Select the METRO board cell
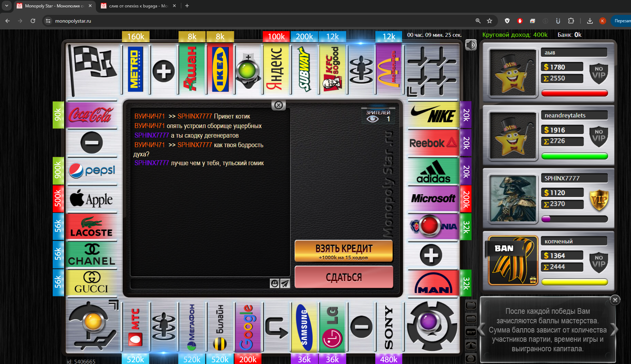Screen dimensions: 631x364 click(x=135, y=69)
